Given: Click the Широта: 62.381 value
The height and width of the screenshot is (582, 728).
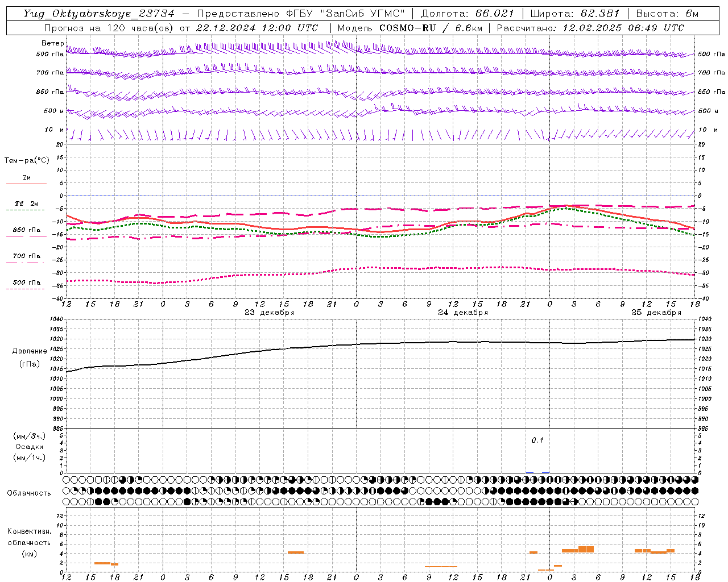Looking at the screenshot, I should (575, 14).
